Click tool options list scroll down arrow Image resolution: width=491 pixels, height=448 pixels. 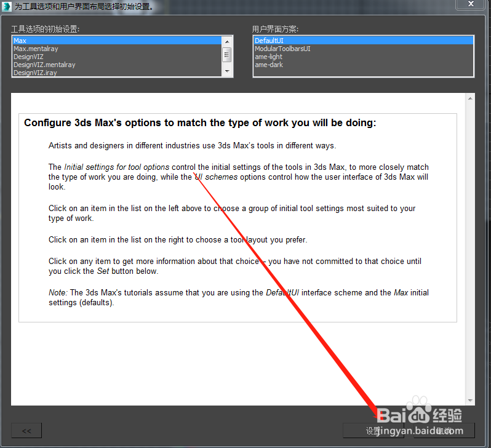(227, 71)
